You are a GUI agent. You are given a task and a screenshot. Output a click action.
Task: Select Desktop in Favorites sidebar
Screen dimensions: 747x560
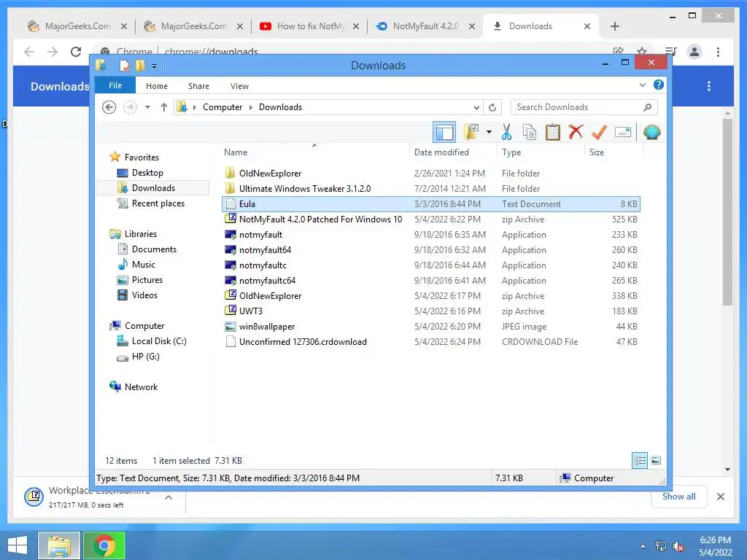[x=147, y=173]
